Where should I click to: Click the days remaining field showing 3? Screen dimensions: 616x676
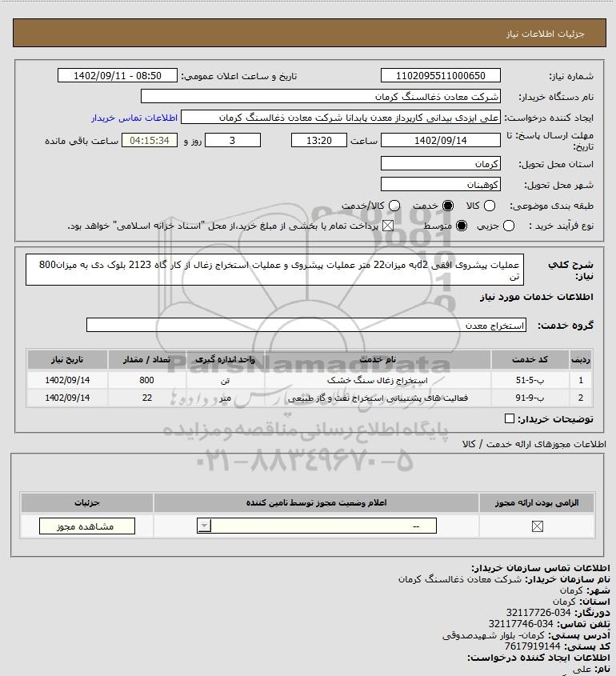tap(232, 140)
